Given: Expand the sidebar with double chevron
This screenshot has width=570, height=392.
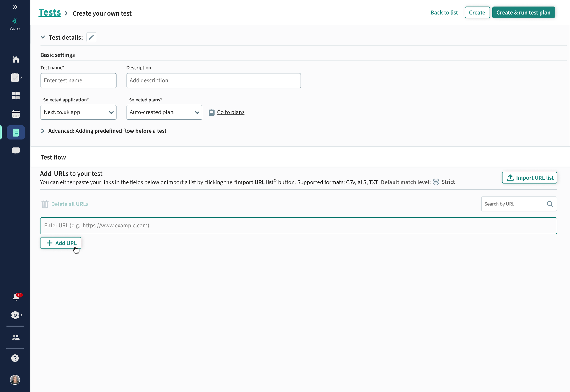Looking at the screenshot, I should pos(15,7).
